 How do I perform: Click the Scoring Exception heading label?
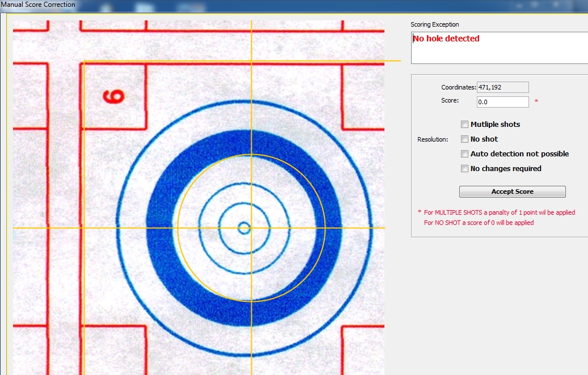tap(434, 25)
